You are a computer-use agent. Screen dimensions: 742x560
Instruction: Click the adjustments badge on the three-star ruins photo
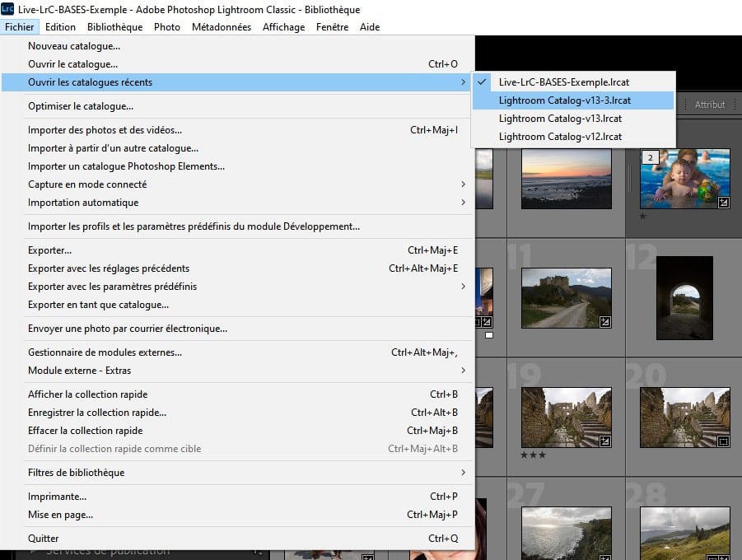coord(604,441)
